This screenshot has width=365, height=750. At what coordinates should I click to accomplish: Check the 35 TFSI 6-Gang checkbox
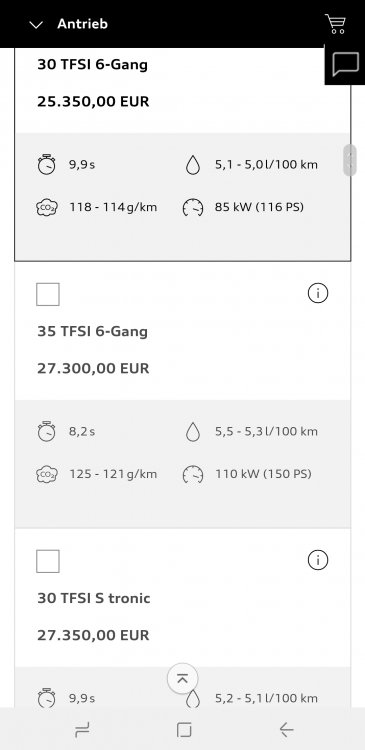(48, 294)
